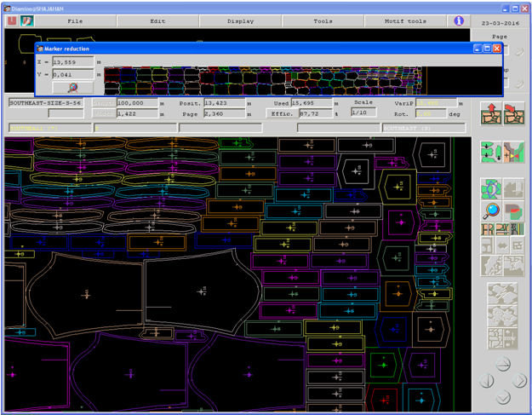
Task: Click the left arrow navigation button
Action: click(x=485, y=380)
